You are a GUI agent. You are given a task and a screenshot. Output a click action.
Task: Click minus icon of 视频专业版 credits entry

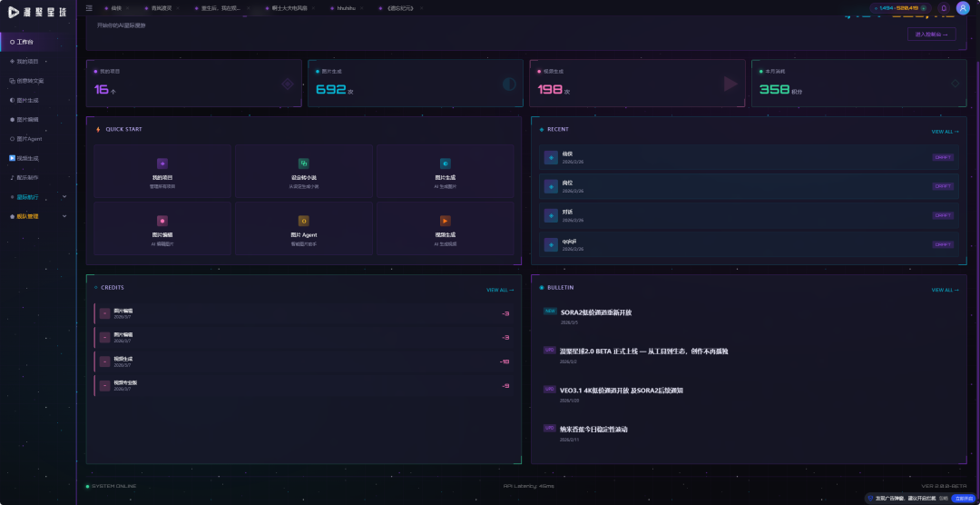105,385
